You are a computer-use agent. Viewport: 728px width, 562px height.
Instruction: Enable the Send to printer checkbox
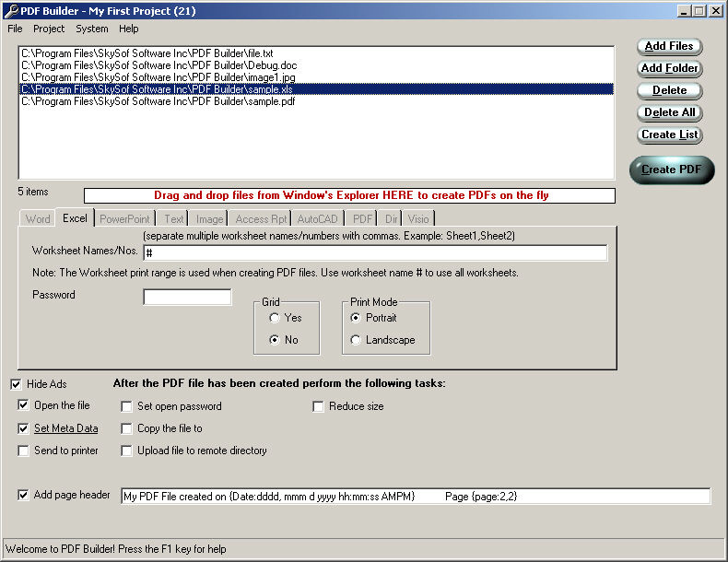click(23, 451)
